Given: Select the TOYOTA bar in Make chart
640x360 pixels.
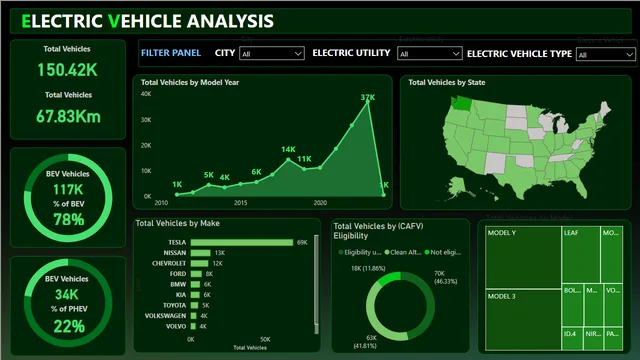Looking at the screenshot, I should 194,305.
